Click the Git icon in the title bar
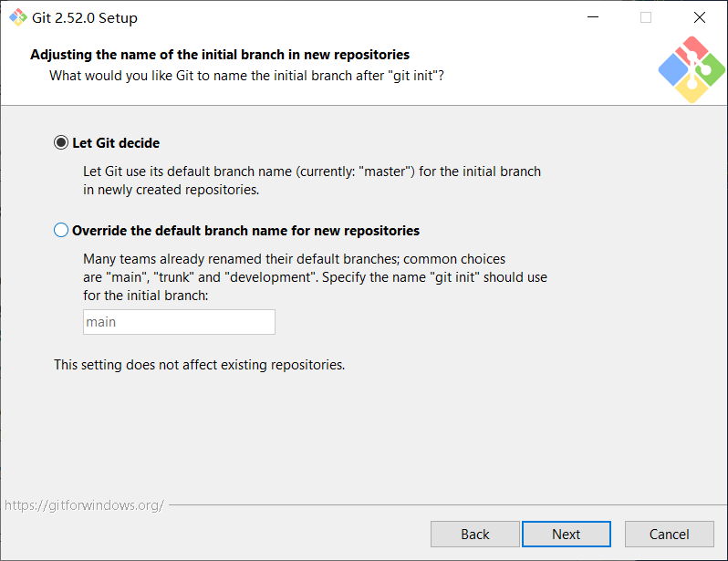 pyautogui.click(x=18, y=17)
